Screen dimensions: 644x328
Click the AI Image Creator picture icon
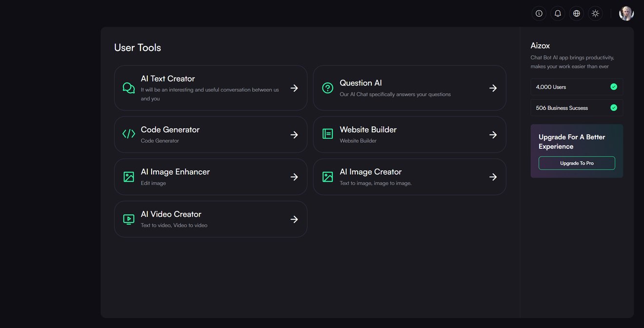(x=328, y=177)
